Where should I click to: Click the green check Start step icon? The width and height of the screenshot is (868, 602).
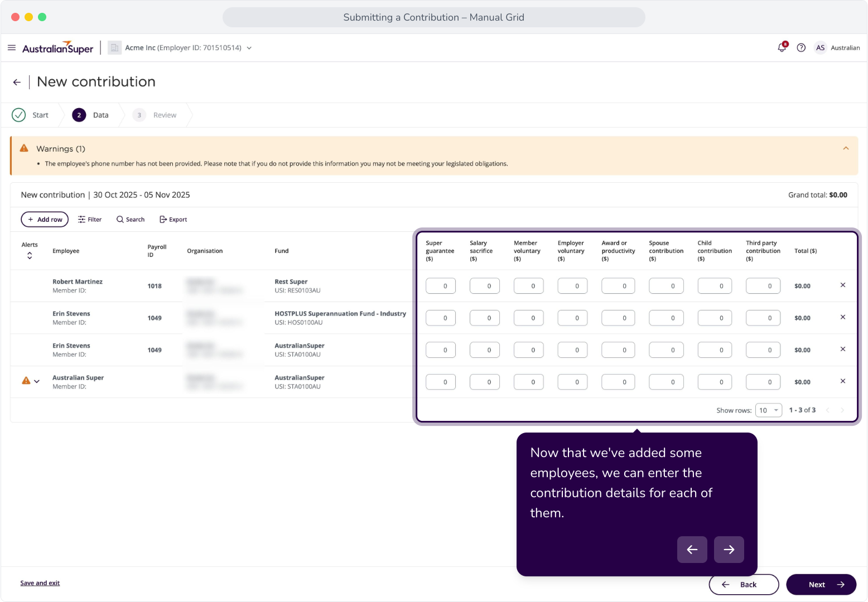click(x=19, y=115)
